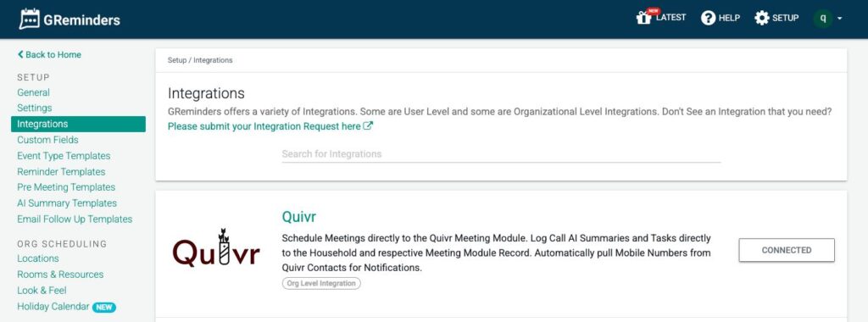This screenshot has height=322, width=868.
Task: Select Integrations in the sidebar
Action: point(78,124)
